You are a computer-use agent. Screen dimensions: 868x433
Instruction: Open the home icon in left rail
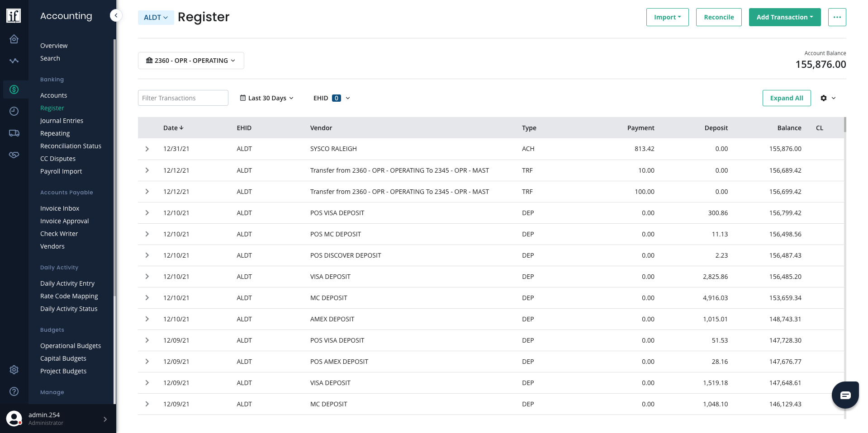click(x=14, y=39)
